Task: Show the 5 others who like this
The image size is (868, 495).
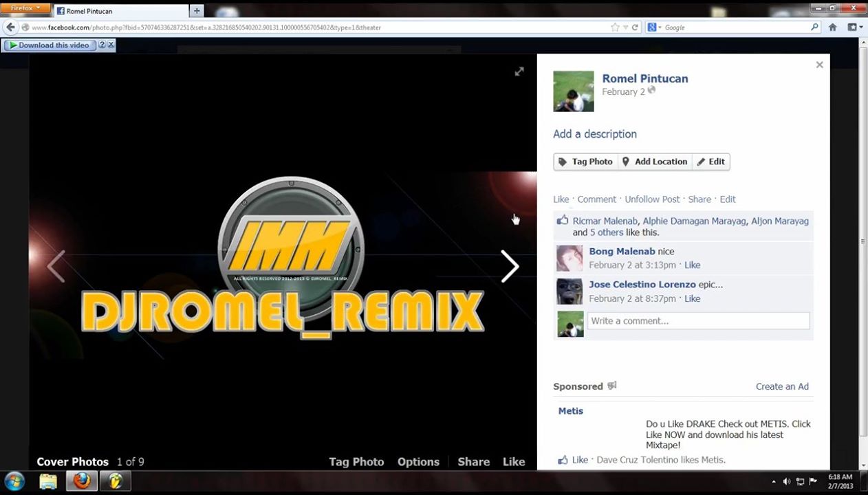Action: point(607,232)
